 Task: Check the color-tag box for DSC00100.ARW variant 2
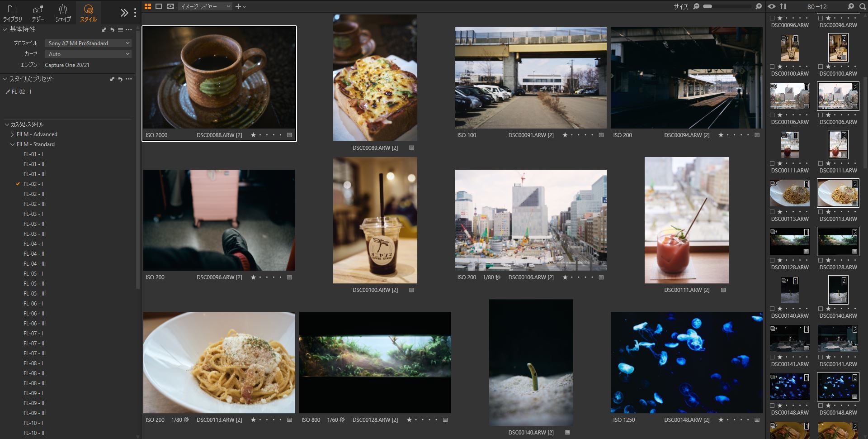coord(821,67)
